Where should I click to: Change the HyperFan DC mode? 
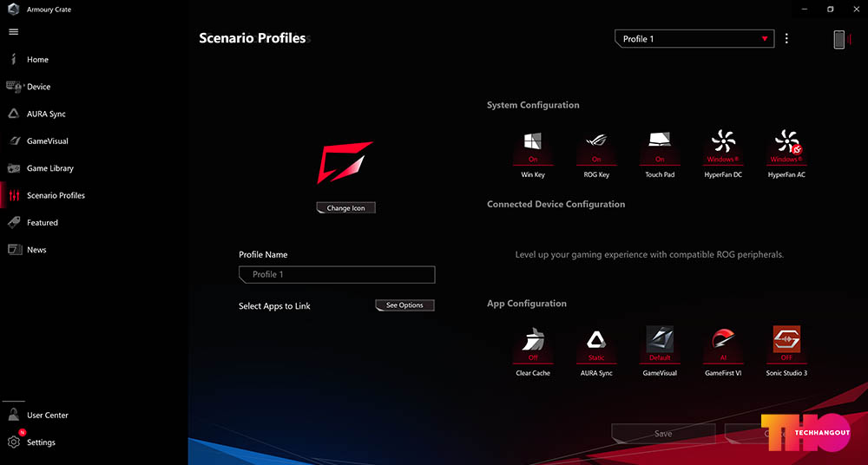(x=723, y=154)
